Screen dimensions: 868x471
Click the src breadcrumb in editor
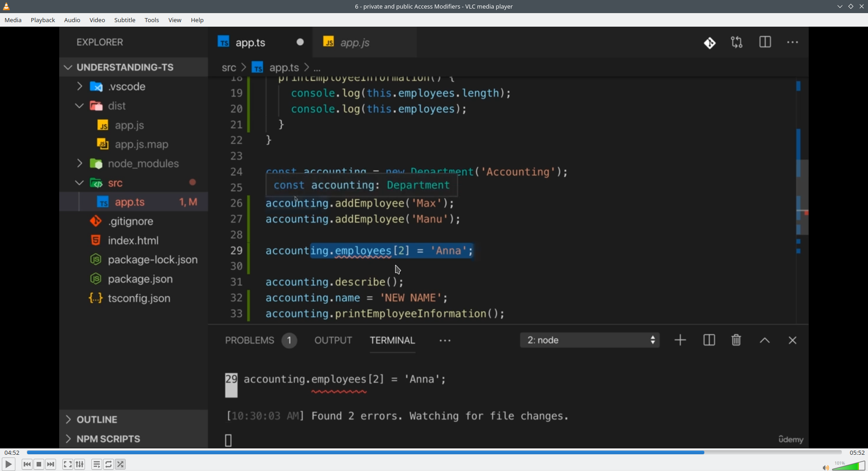click(229, 68)
